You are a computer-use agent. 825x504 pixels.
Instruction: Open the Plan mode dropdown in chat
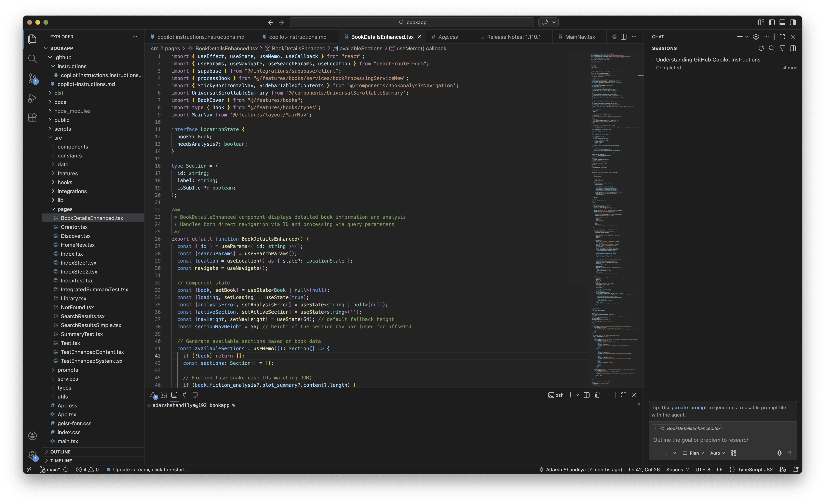[693, 453]
